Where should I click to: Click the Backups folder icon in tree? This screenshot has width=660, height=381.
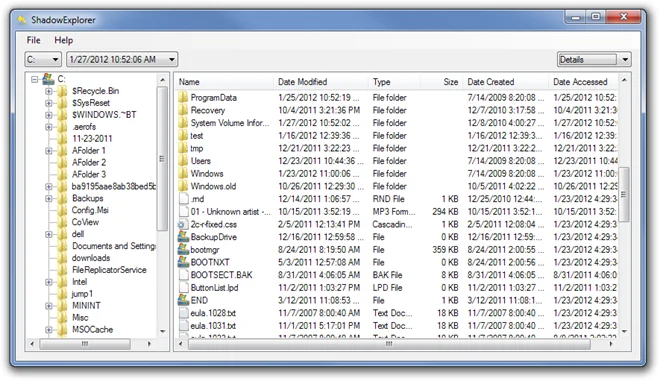click(63, 198)
